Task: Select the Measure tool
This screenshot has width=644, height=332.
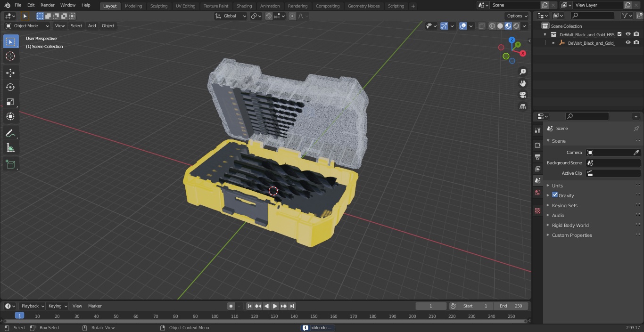Action: point(10,148)
